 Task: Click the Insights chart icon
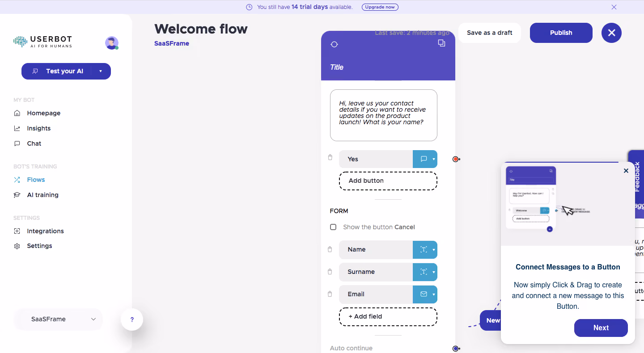point(17,128)
